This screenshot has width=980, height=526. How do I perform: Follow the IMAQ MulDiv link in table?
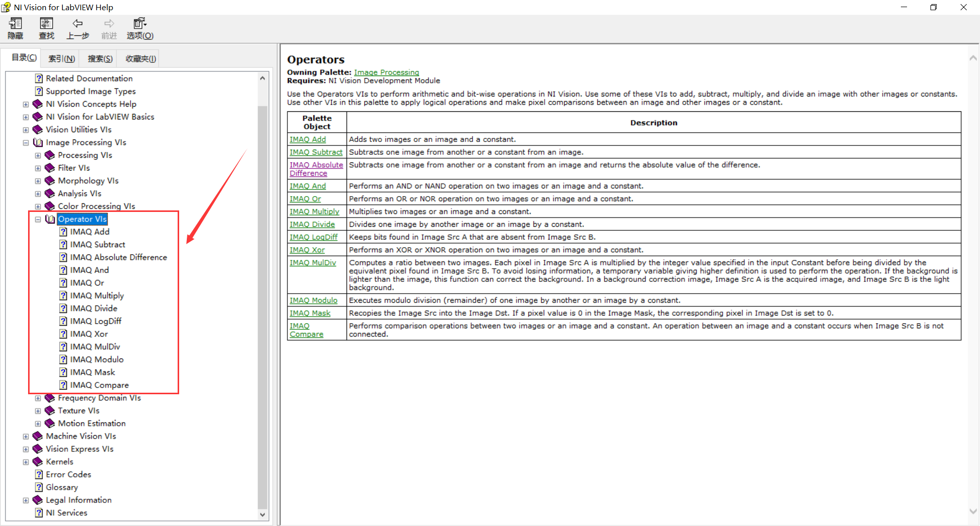click(313, 262)
